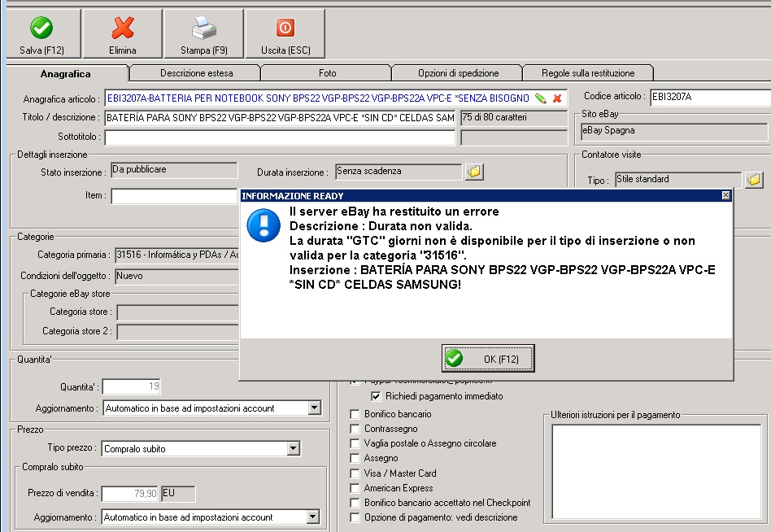Open the Descrizione estesa tab
The width and height of the screenshot is (771, 532).
point(196,73)
